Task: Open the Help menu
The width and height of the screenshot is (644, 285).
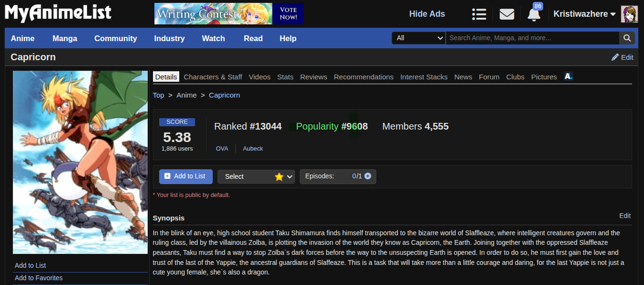Action: (288, 38)
